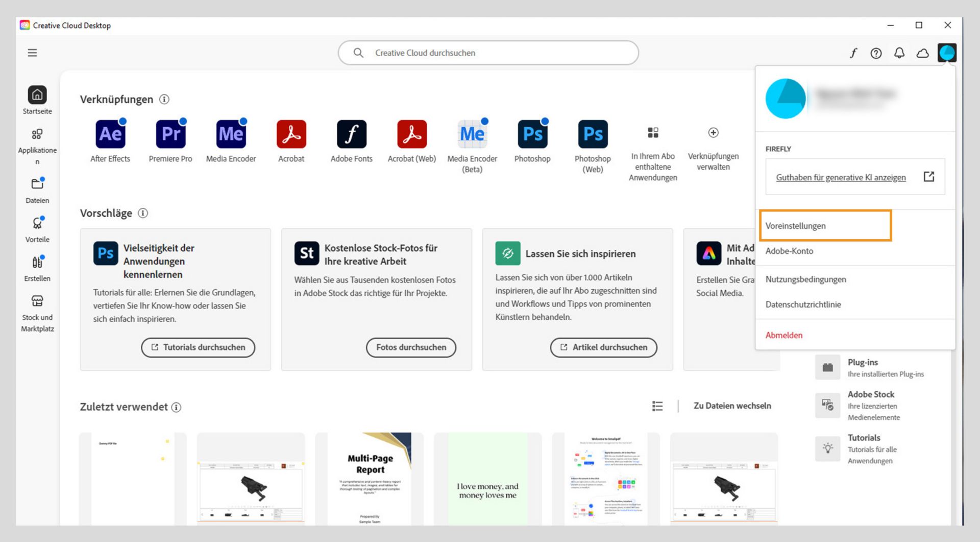Launch Premiere Pro shortcut
The image size is (980, 542).
tap(170, 134)
